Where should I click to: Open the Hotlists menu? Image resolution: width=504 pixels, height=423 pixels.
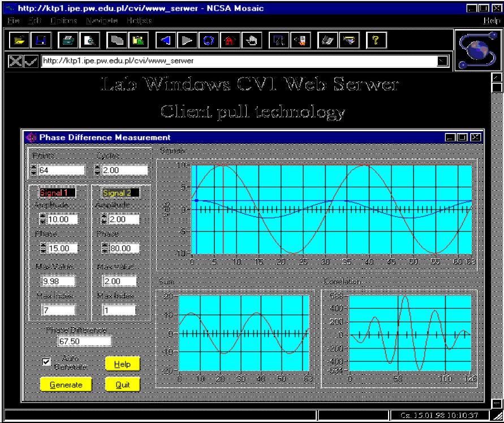pos(139,20)
